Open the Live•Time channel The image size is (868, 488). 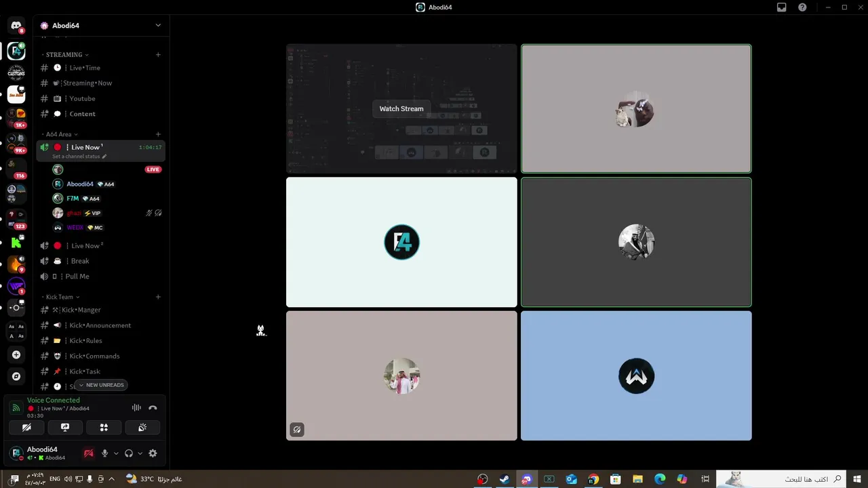tap(101, 68)
